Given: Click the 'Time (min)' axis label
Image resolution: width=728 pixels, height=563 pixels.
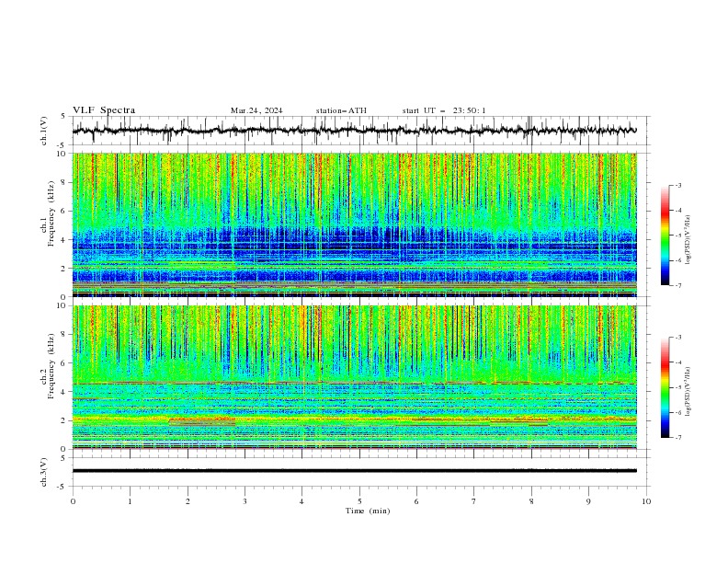Looking at the screenshot, I should click(x=368, y=511).
